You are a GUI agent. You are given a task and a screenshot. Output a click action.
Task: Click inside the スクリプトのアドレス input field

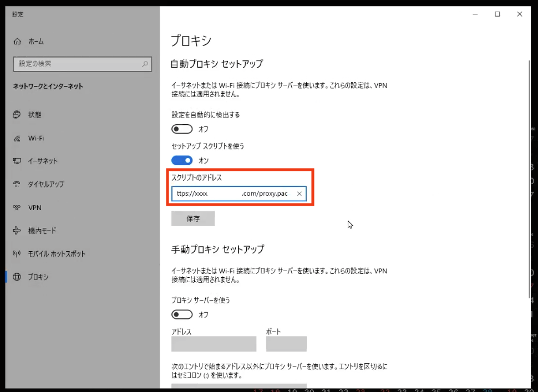(x=233, y=194)
